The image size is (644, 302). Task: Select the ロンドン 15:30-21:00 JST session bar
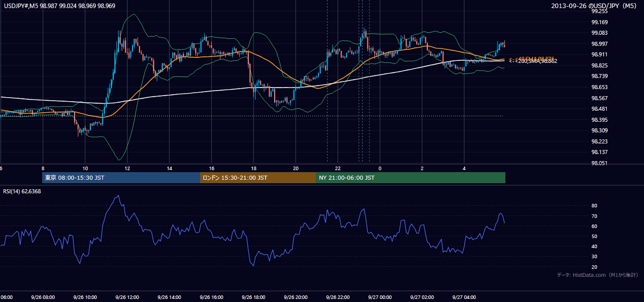click(258, 178)
